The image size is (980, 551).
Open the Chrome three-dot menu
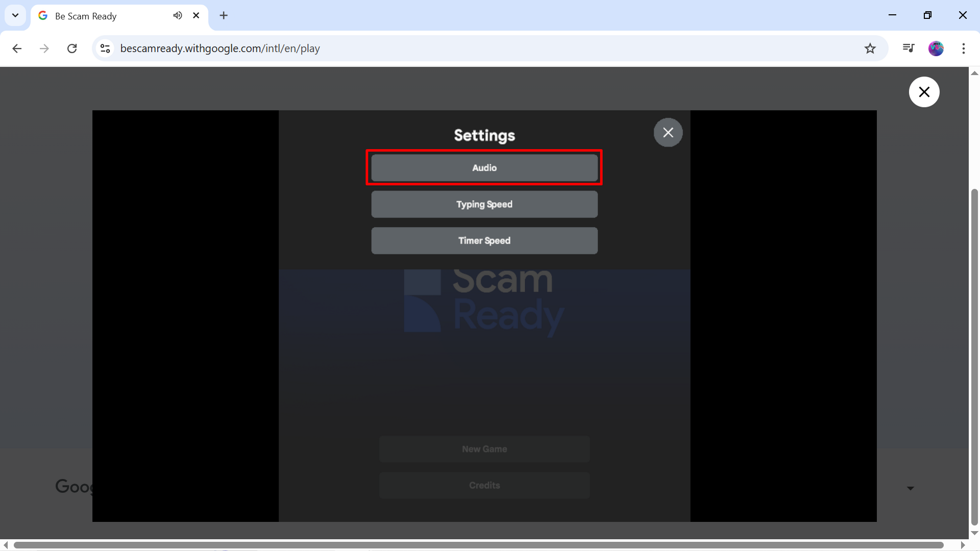click(x=963, y=48)
